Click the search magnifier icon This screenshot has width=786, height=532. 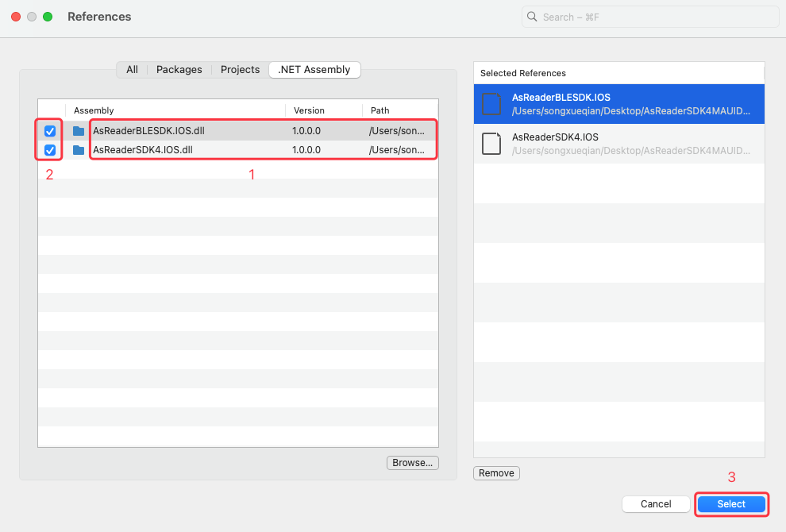(x=533, y=17)
